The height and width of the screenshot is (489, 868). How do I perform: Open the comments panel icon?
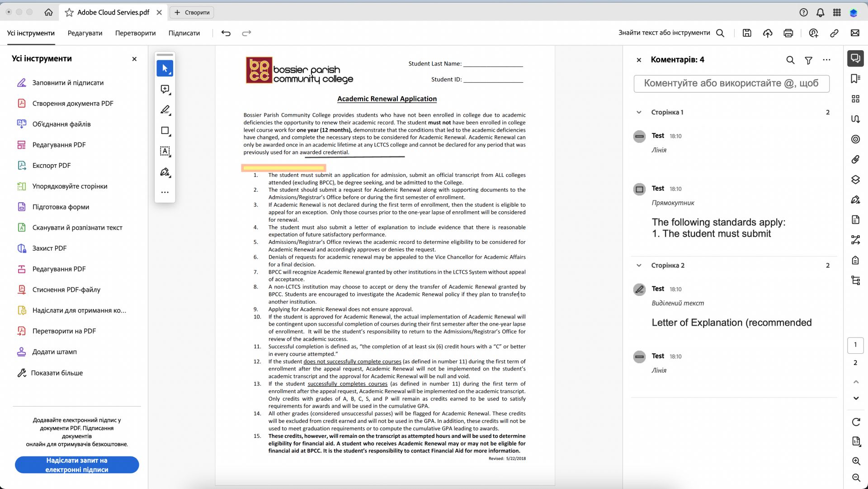[x=855, y=58]
